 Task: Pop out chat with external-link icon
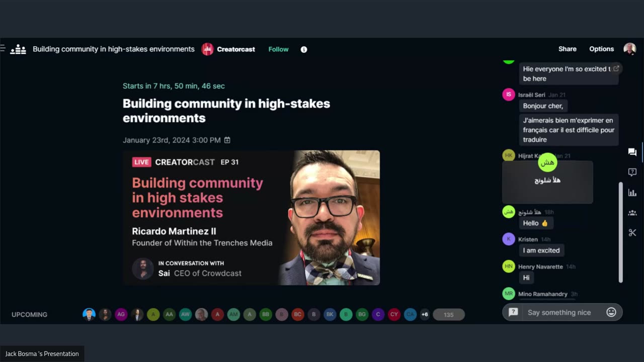[x=616, y=68]
